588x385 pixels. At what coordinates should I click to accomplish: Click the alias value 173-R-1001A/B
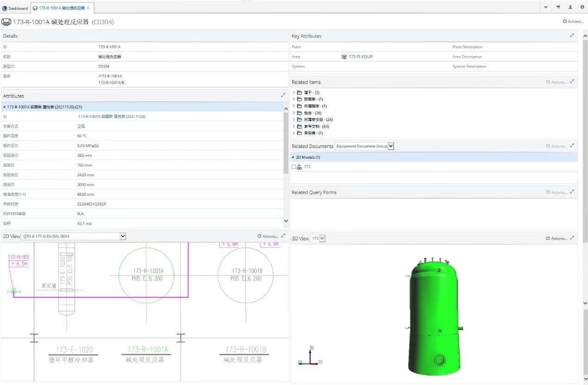click(x=111, y=83)
